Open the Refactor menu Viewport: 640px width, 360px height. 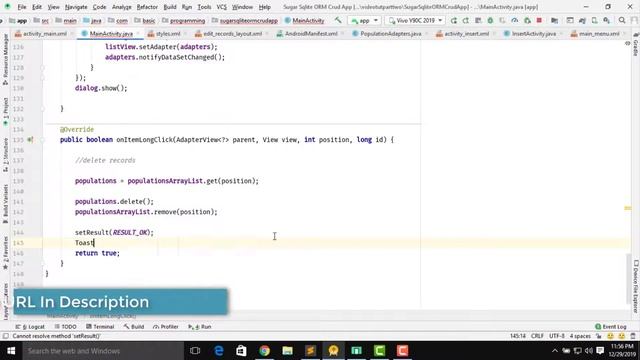(147, 7)
